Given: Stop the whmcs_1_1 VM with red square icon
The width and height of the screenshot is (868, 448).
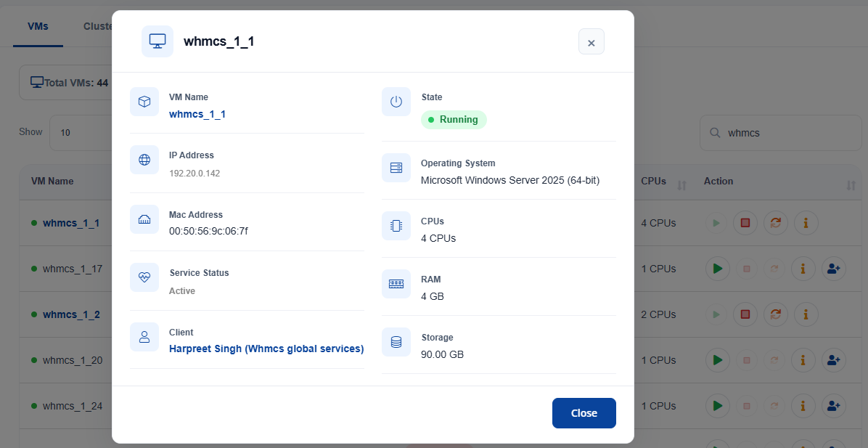Looking at the screenshot, I should click(x=745, y=223).
